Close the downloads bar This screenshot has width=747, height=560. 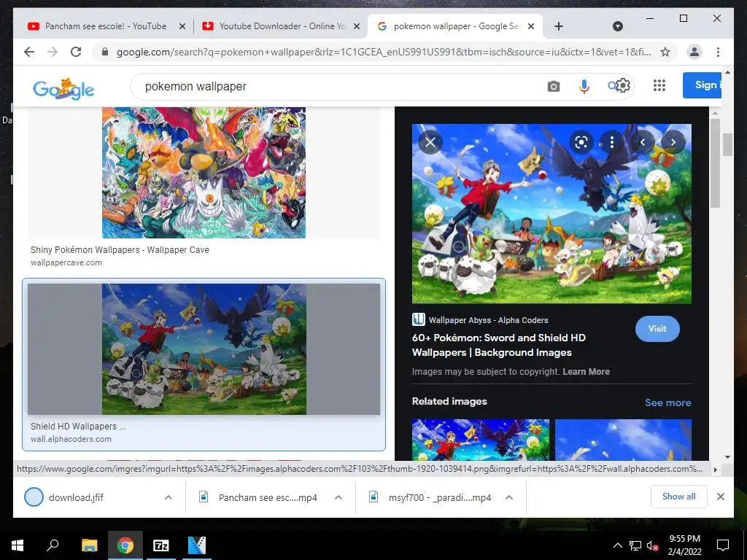click(x=721, y=497)
